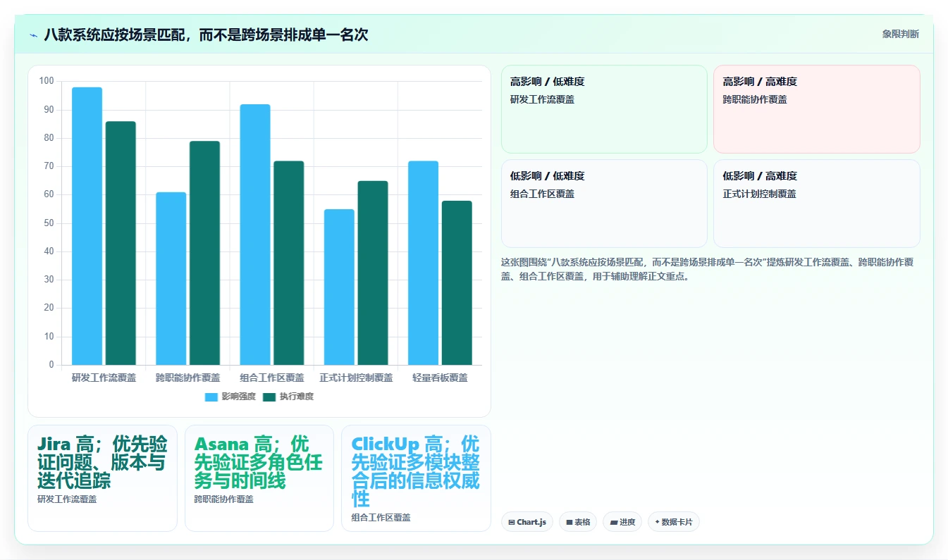Click the 轻量看板覆盖 axis label
948x560 pixels.
[440, 378]
